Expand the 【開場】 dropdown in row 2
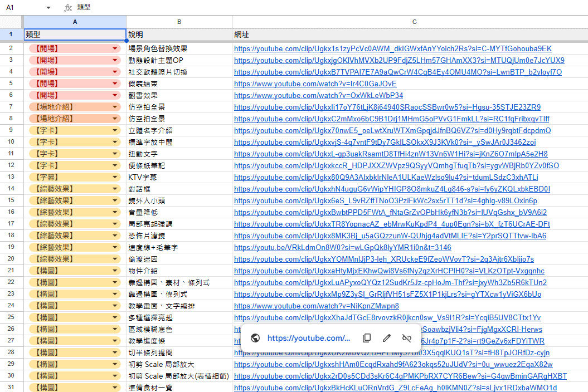Viewport: 588px width, 392px height. 115,48
